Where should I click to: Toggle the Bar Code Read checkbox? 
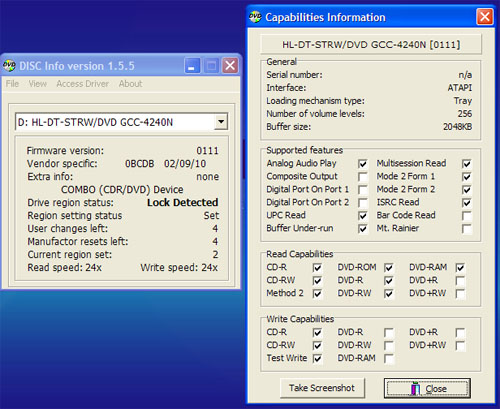(467, 216)
